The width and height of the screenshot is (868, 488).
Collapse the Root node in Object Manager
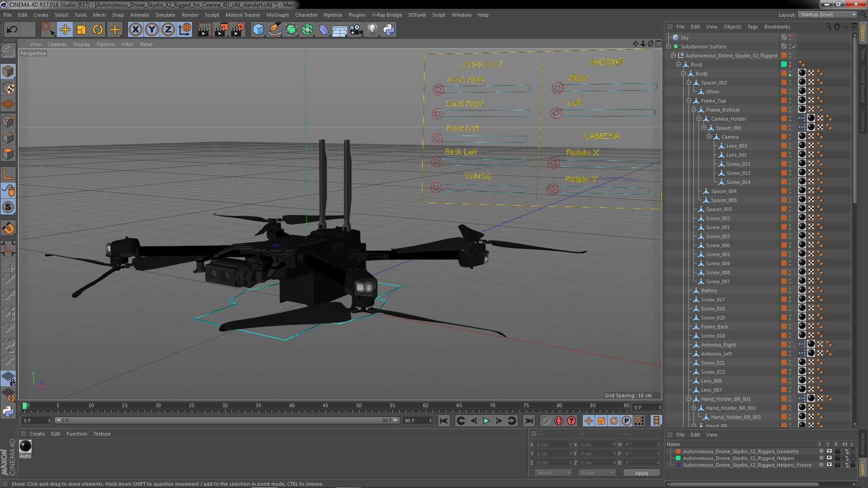tap(678, 65)
